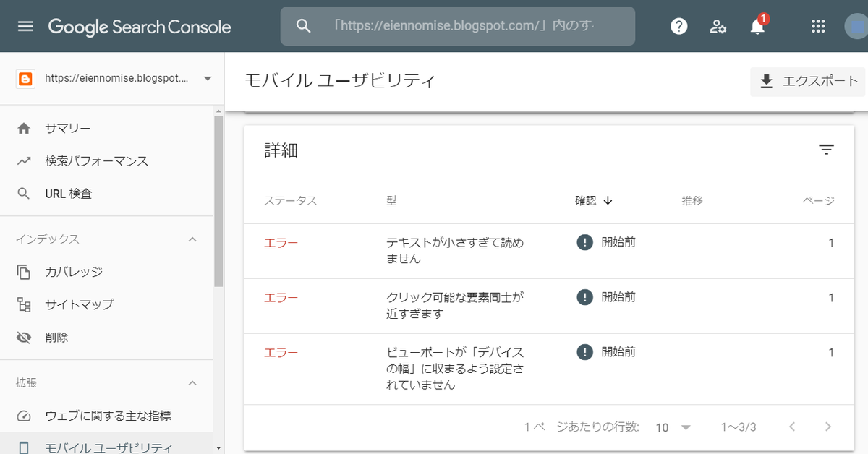Click the 1〜3/3 pagination text
Screen dimensions: 868x454
739,427
